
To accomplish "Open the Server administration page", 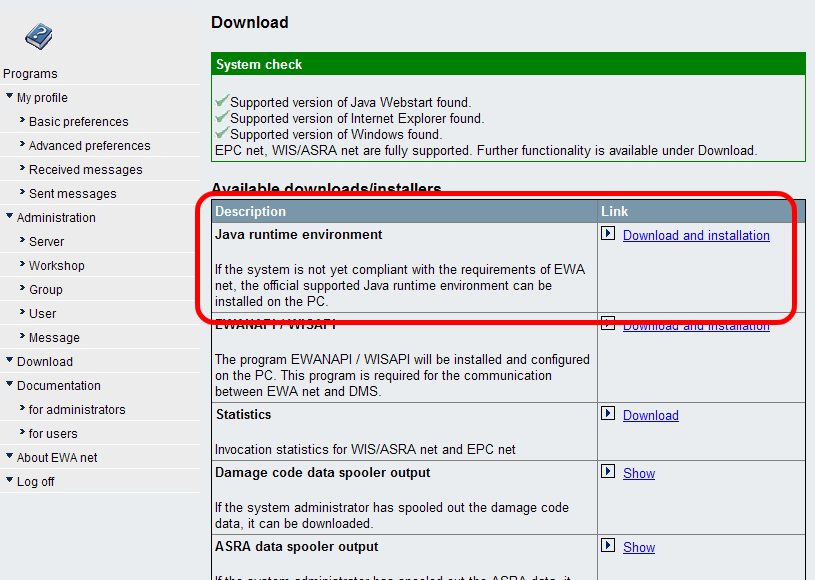I will (46, 242).
